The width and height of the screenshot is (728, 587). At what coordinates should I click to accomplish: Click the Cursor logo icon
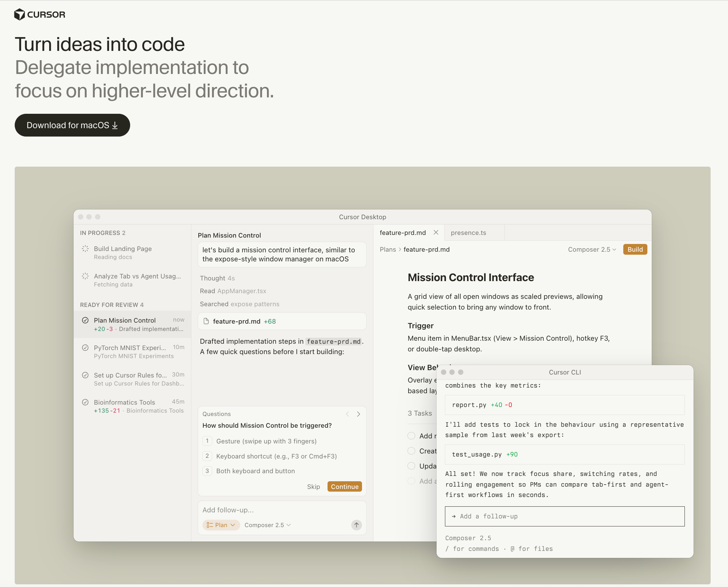pyautogui.click(x=20, y=14)
